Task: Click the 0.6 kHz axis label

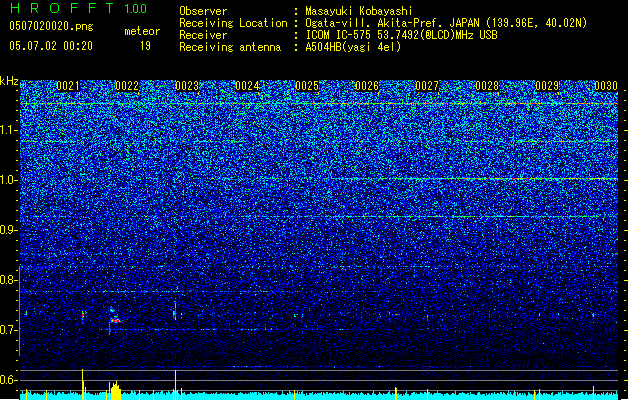Action: point(9,380)
